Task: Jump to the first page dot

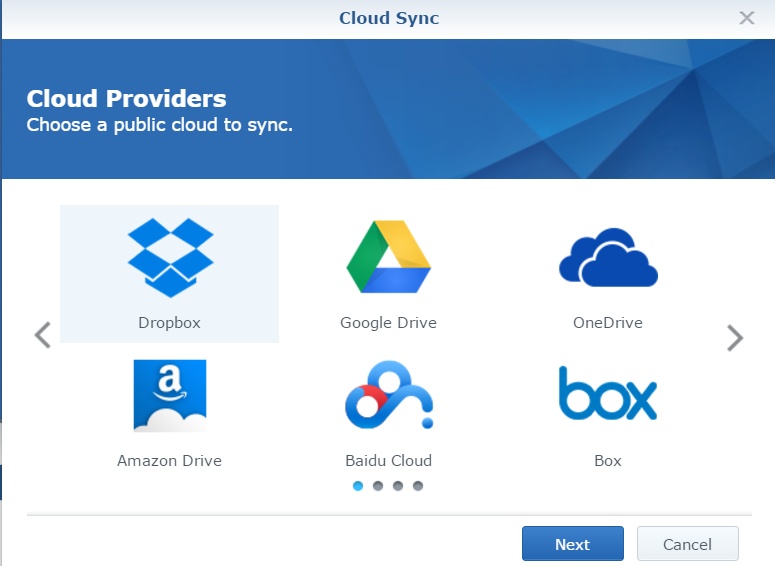Action: click(358, 486)
